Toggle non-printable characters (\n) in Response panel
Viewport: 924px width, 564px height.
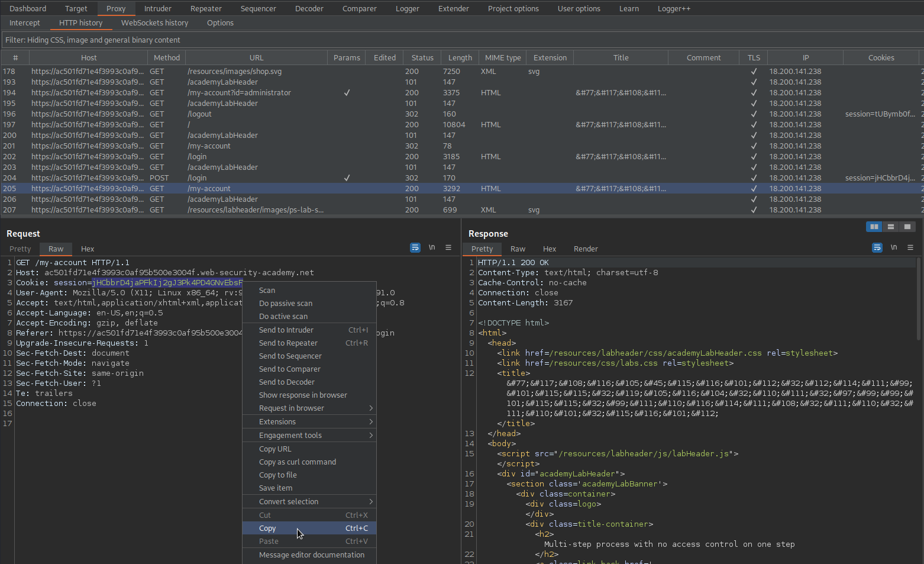894,247
